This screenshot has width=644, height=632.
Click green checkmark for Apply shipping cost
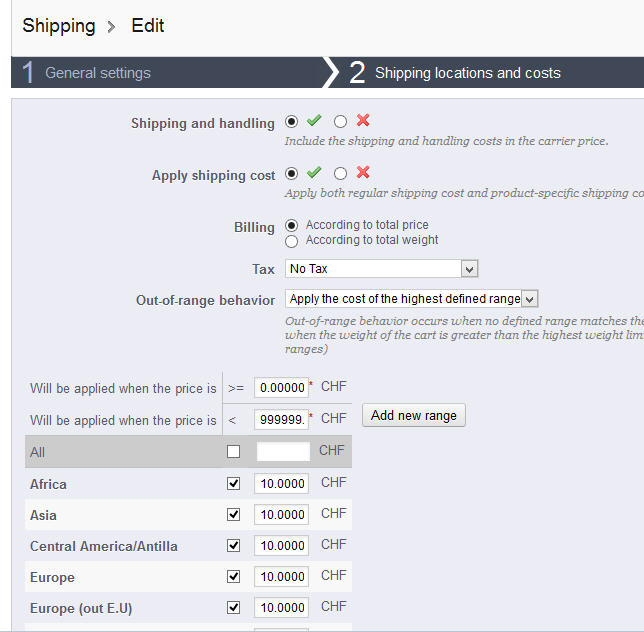tap(314, 172)
